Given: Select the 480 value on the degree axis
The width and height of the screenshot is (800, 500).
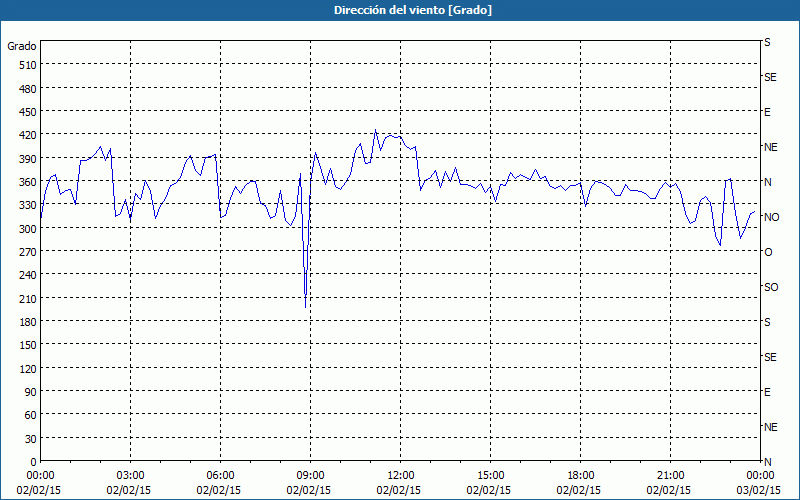Looking at the screenshot, I should (28, 89).
